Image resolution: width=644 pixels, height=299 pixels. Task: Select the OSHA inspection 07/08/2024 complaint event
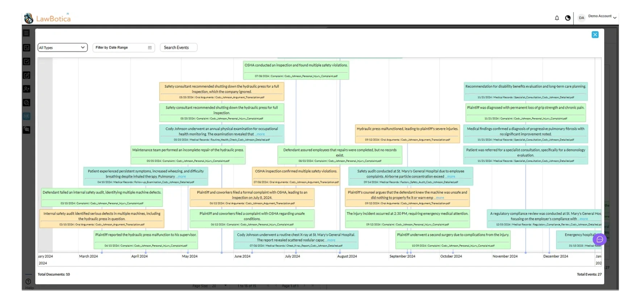coord(296,70)
